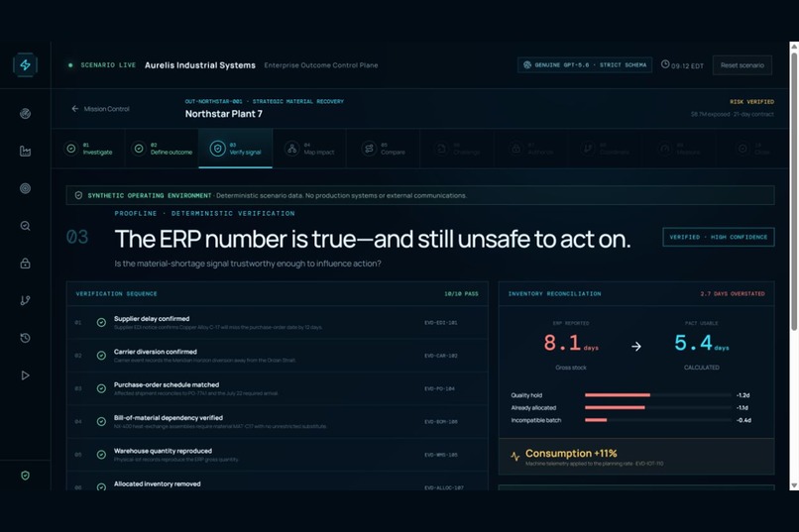Click the -0.4d Incompatible batch value
The image size is (799, 532).
[743, 420]
